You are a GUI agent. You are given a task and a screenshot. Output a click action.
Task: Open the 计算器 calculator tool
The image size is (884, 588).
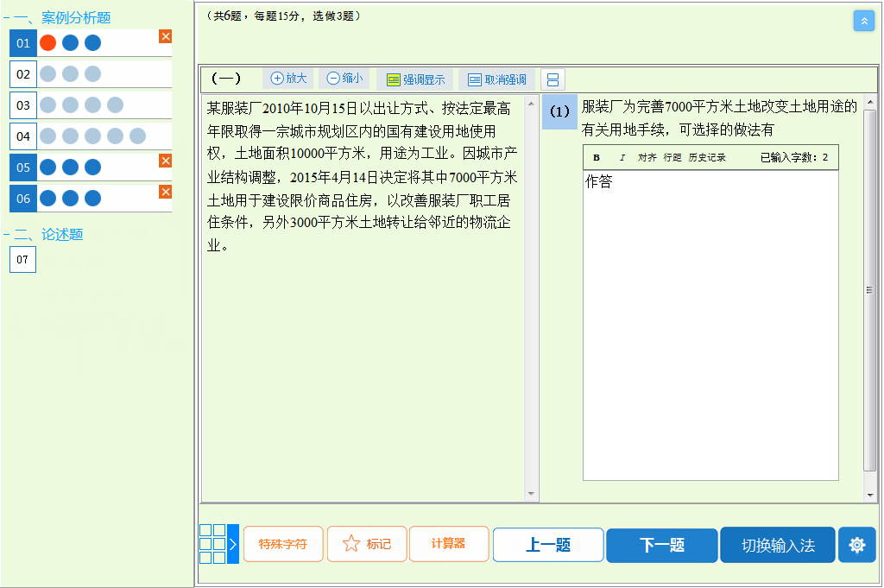coord(449,544)
